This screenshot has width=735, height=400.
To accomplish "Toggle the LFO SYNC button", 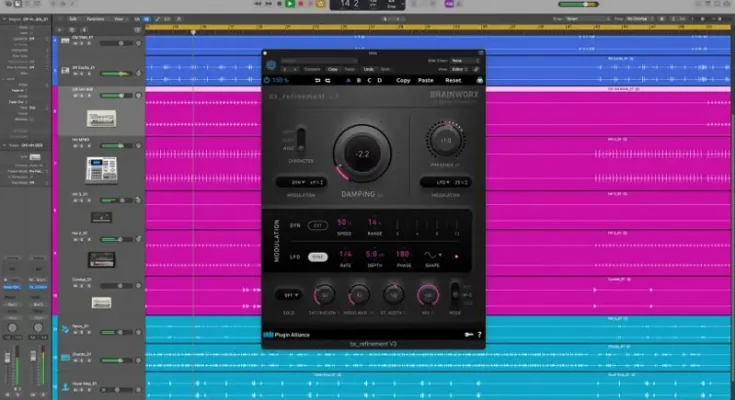I will pos(317,257).
